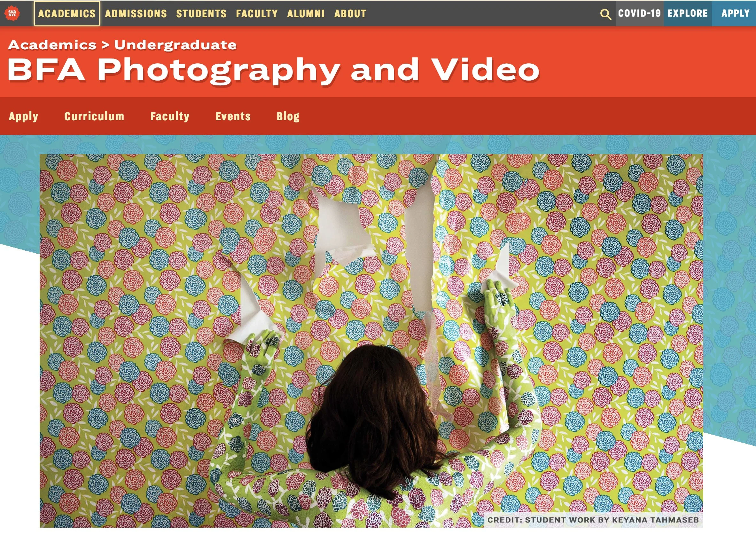756x535 pixels.
Task: Click the blue Apply button
Action: (x=735, y=13)
